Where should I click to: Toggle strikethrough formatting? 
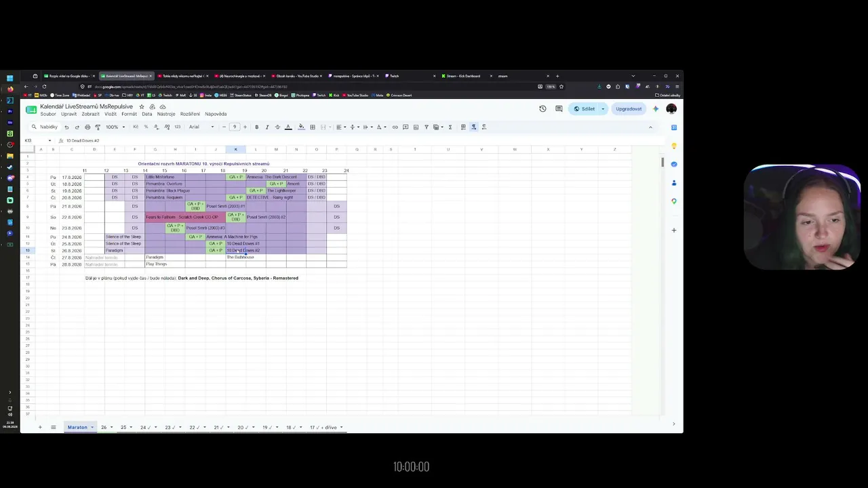tap(277, 127)
